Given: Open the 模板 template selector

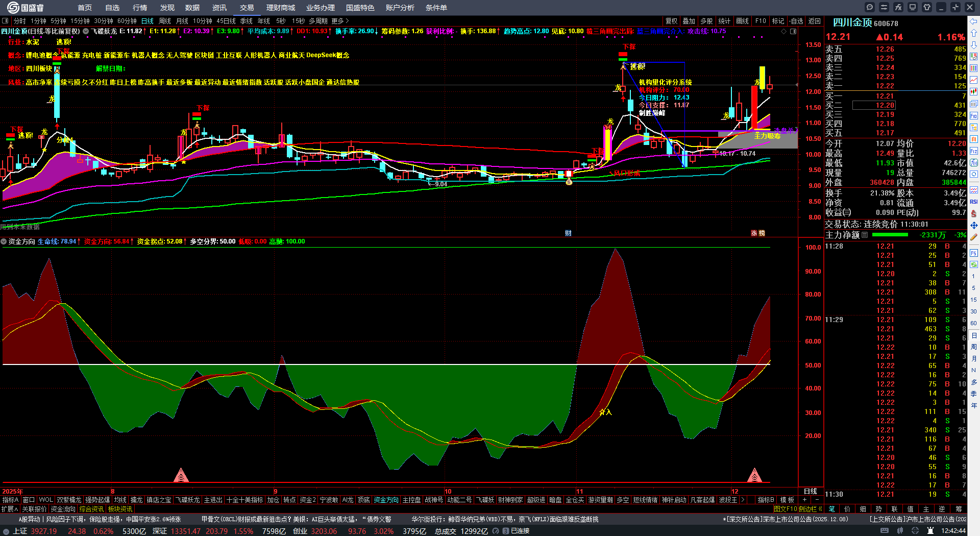Looking at the screenshot, I should point(787,500).
